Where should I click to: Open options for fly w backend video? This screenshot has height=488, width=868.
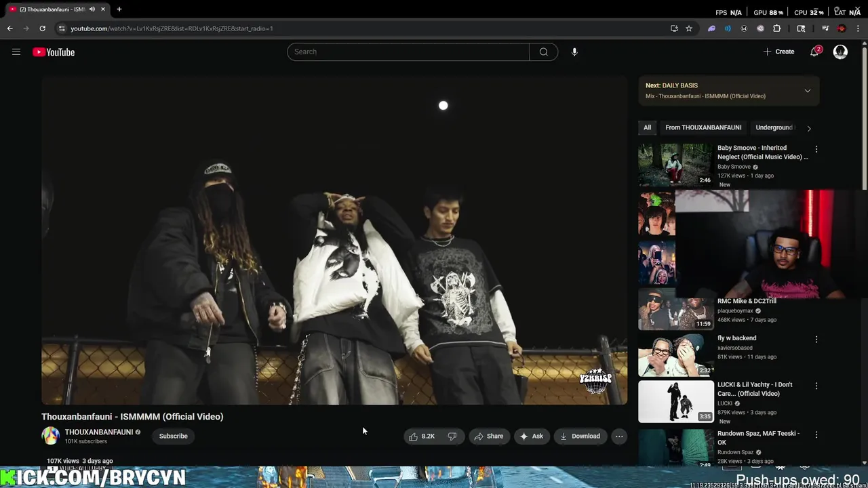[x=816, y=339]
